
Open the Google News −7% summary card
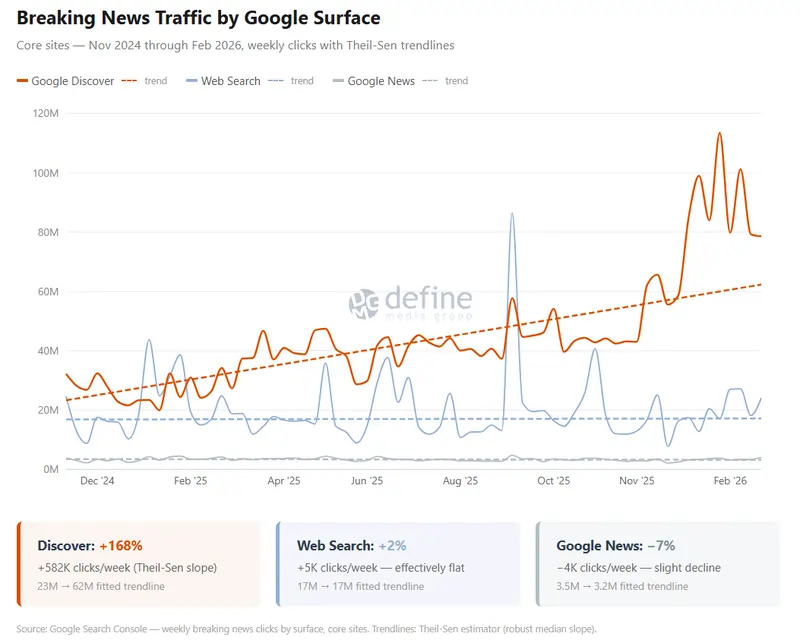pos(657,564)
